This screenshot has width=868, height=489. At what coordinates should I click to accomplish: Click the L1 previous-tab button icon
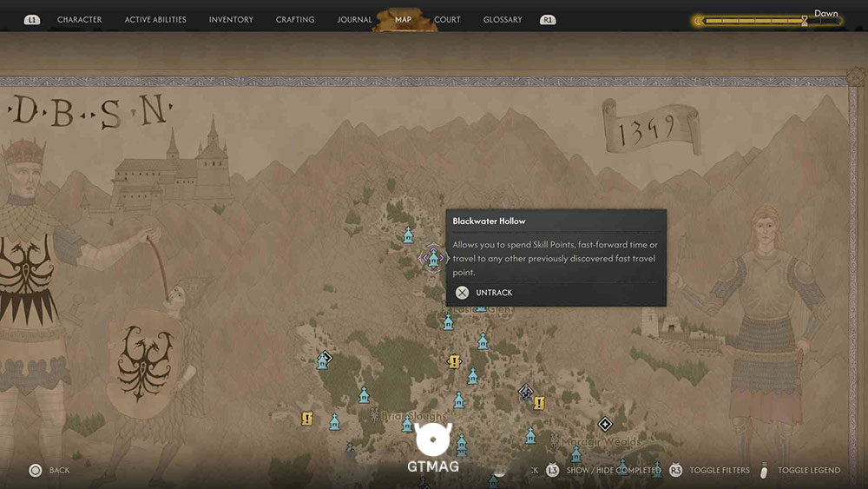click(32, 20)
